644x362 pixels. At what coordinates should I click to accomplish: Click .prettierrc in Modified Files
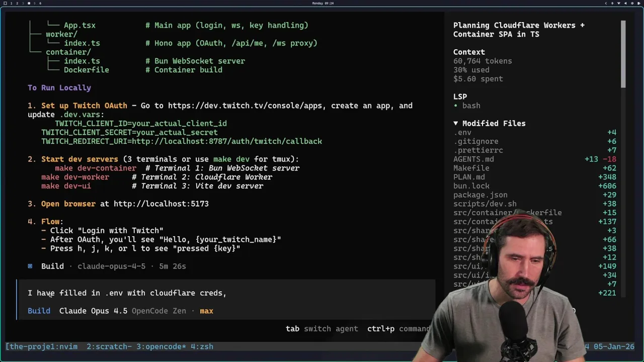478,150
